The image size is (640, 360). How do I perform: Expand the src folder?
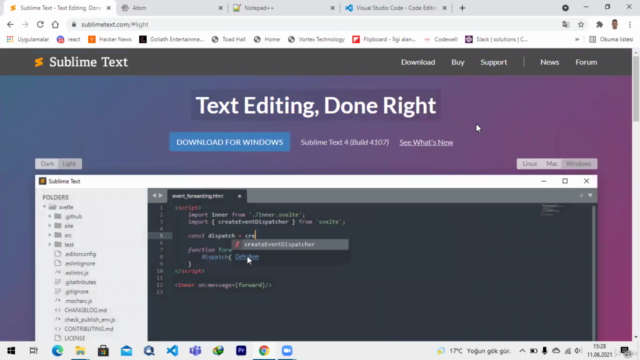pyautogui.click(x=50, y=235)
